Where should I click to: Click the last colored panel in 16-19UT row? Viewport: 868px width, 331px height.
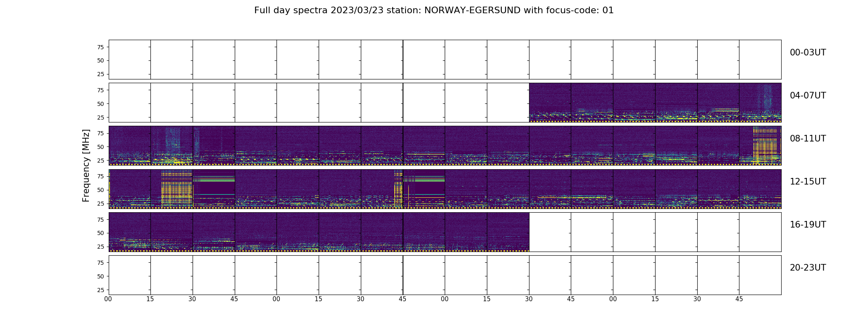tap(508, 232)
